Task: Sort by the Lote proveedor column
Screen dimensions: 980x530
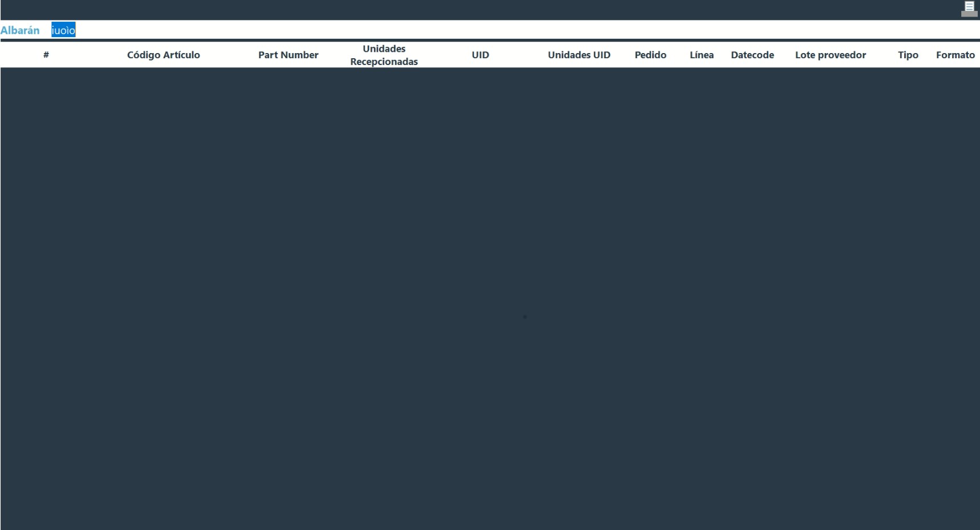Action: (x=830, y=55)
